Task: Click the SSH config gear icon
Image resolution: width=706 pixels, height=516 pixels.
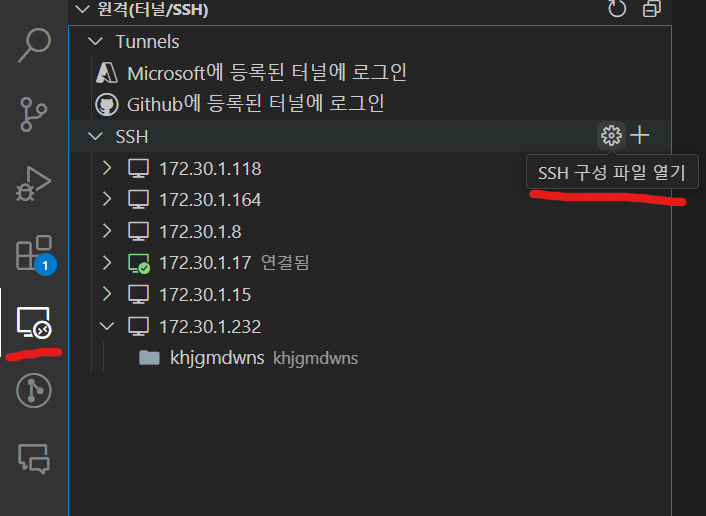Action: [611, 135]
